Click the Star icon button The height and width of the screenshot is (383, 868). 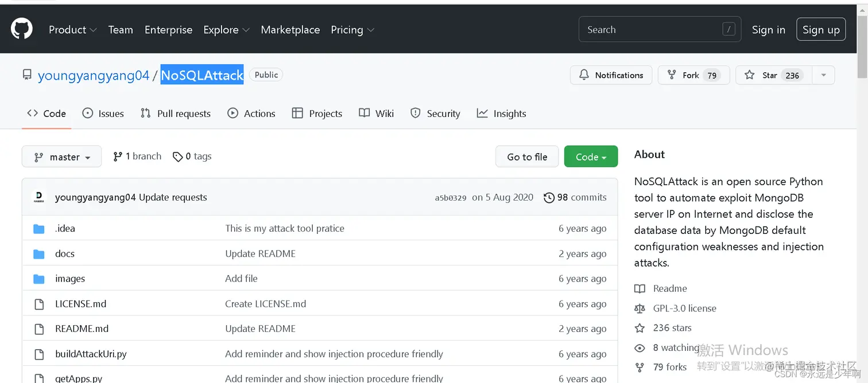(750, 75)
